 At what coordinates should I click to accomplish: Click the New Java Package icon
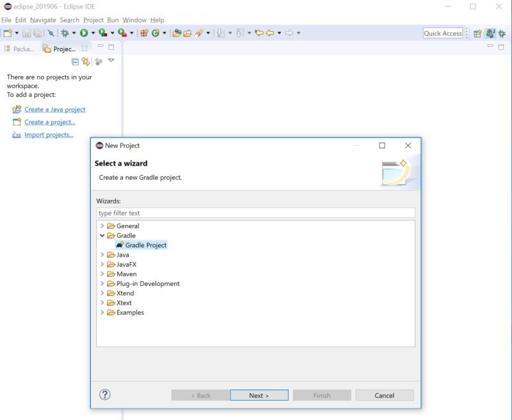(x=144, y=33)
